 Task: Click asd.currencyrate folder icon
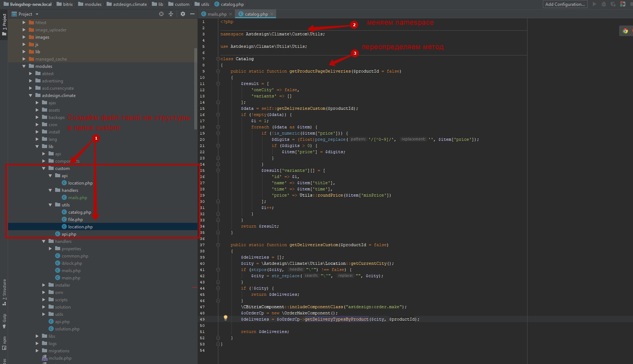pos(38,88)
